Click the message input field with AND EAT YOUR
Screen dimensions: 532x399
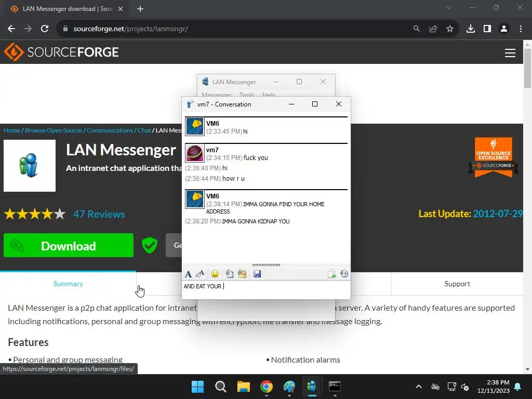coord(266,289)
